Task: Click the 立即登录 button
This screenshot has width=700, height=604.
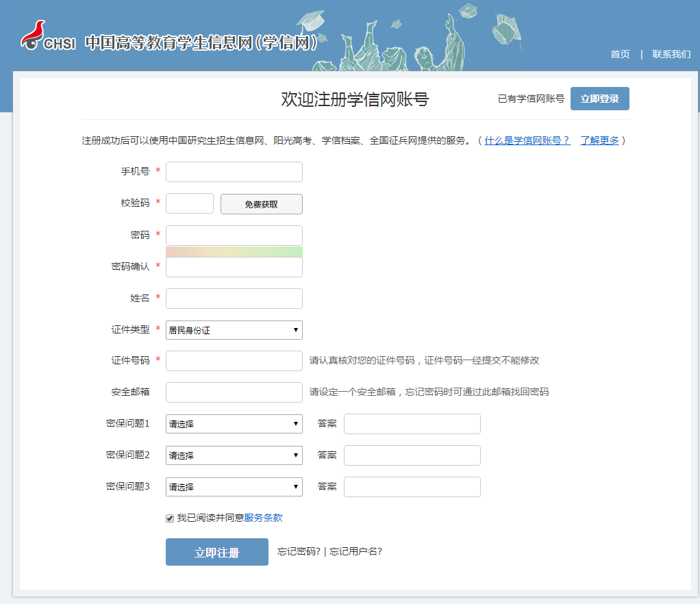Action: click(x=599, y=98)
